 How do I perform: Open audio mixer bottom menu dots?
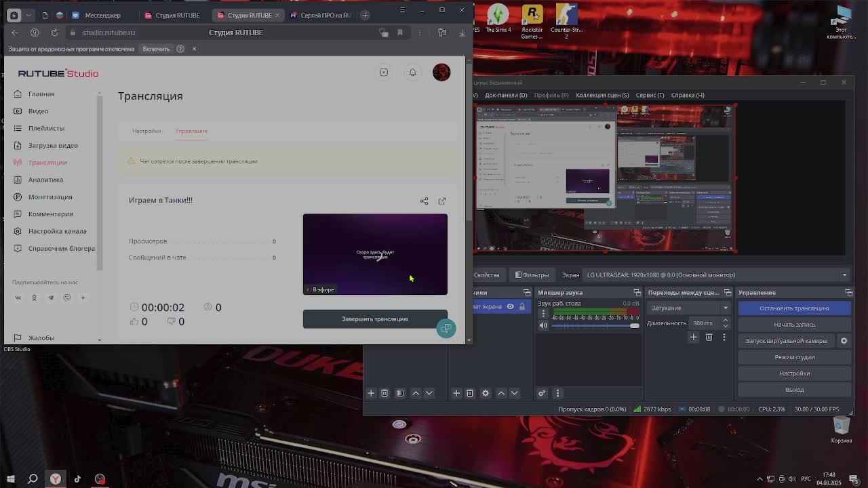557,393
